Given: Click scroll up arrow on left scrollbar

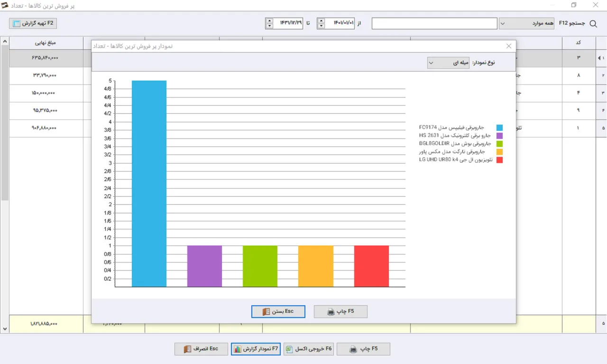Looking at the screenshot, I should pyautogui.click(x=5, y=41).
